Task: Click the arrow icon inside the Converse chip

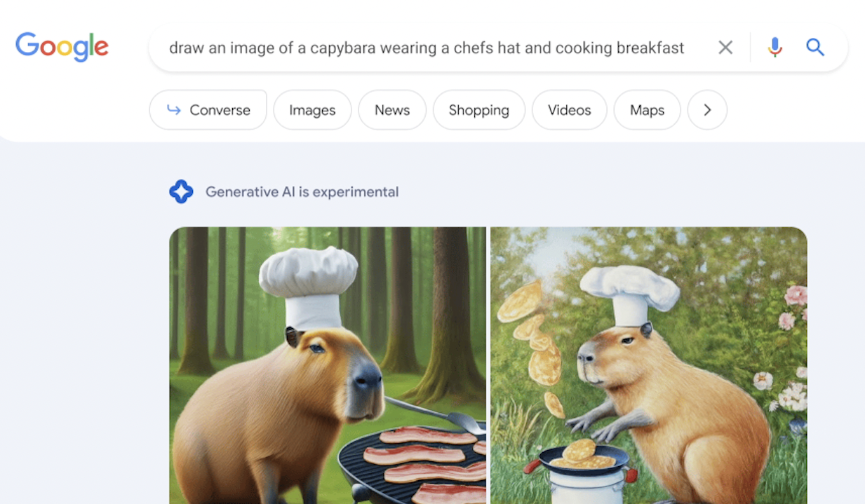Action: tap(173, 109)
